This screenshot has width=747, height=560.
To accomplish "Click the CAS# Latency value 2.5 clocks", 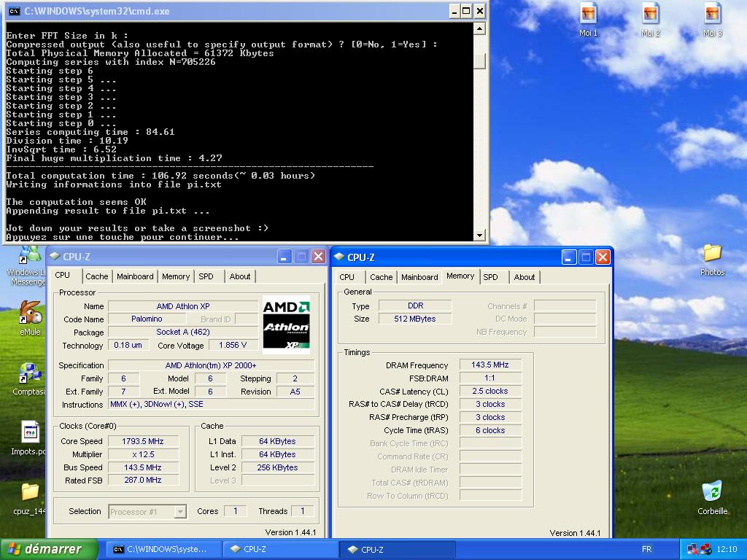I will point(489,391).
